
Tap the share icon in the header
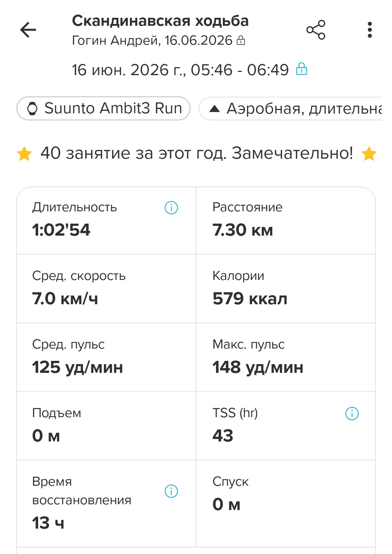point(316,30)
